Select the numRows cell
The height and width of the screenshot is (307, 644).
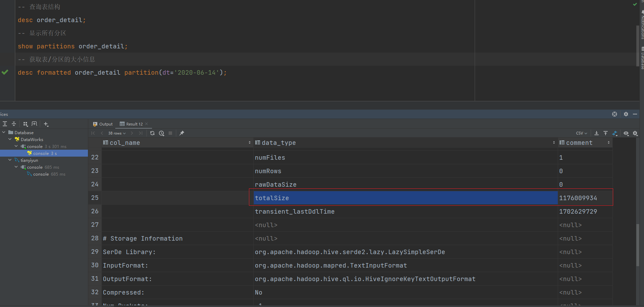[405, 171]
